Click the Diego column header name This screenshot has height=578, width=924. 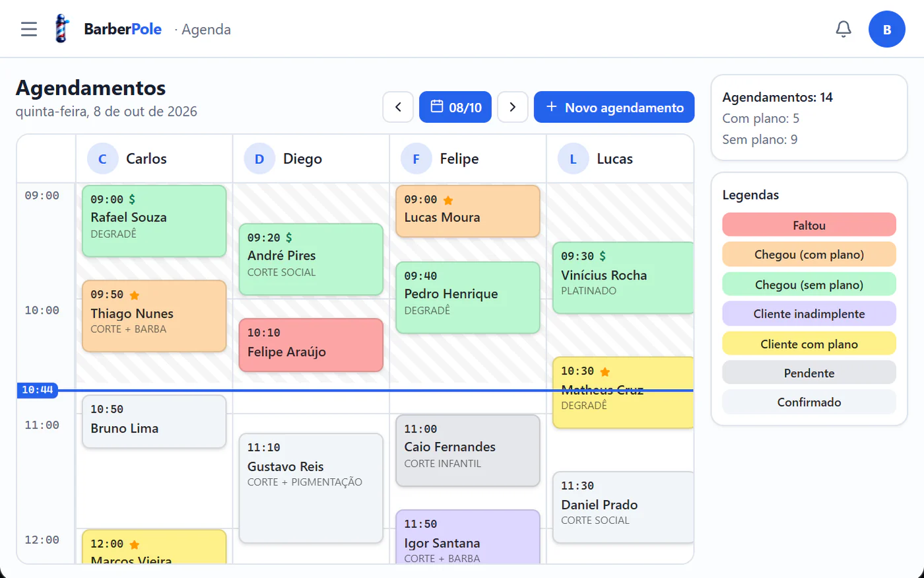click(x=303, y=159)
